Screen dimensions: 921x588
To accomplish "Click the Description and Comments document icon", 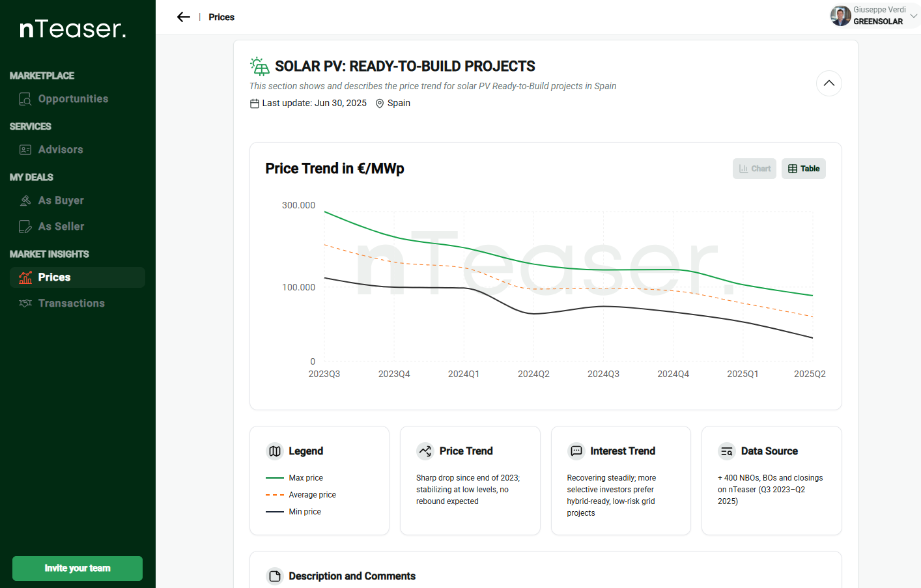I will pyautogui.click(x=275, y=576).
